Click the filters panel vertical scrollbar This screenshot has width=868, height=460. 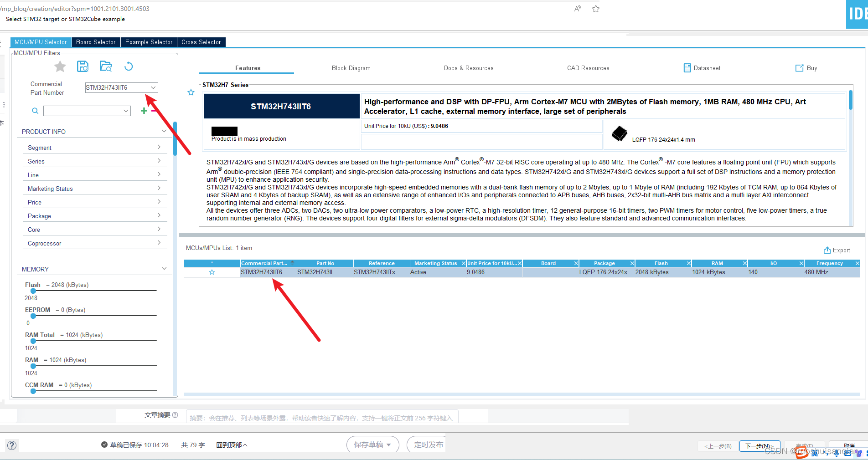click(x=175, y=138)
